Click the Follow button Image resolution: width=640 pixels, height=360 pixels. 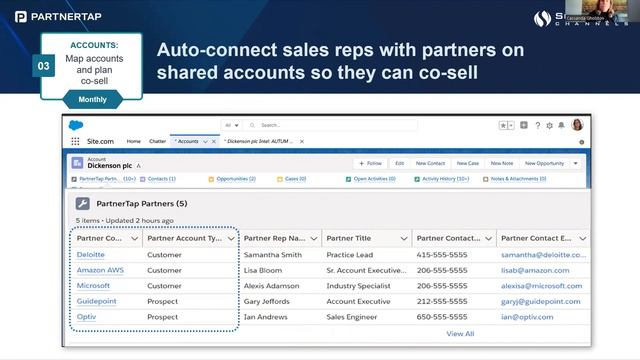(x=370, y=163)
